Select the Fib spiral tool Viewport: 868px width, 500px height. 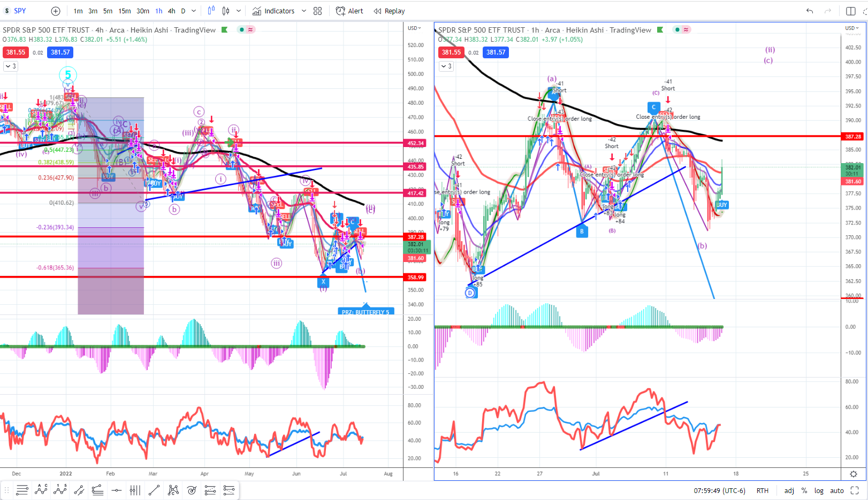(192, 490)
